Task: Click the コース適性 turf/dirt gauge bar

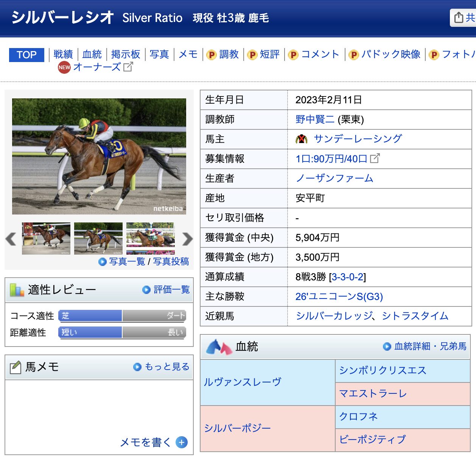Action: click(122, 316)
